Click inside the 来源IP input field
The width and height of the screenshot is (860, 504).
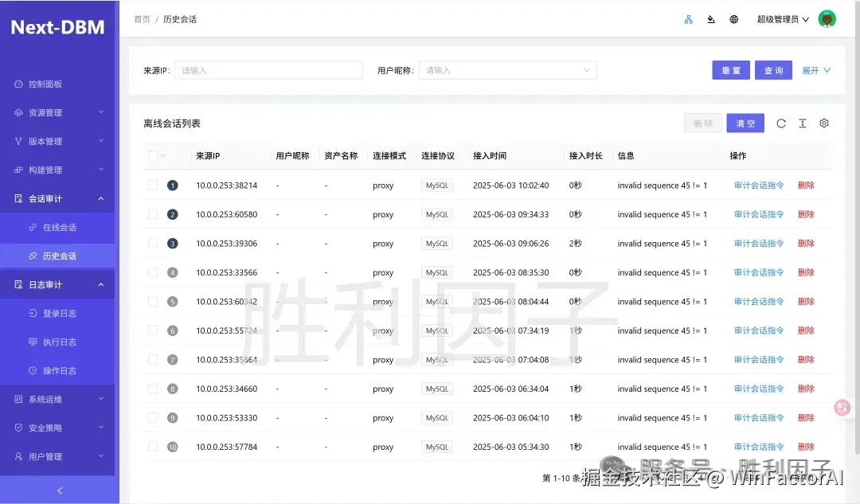click(268, 70)
